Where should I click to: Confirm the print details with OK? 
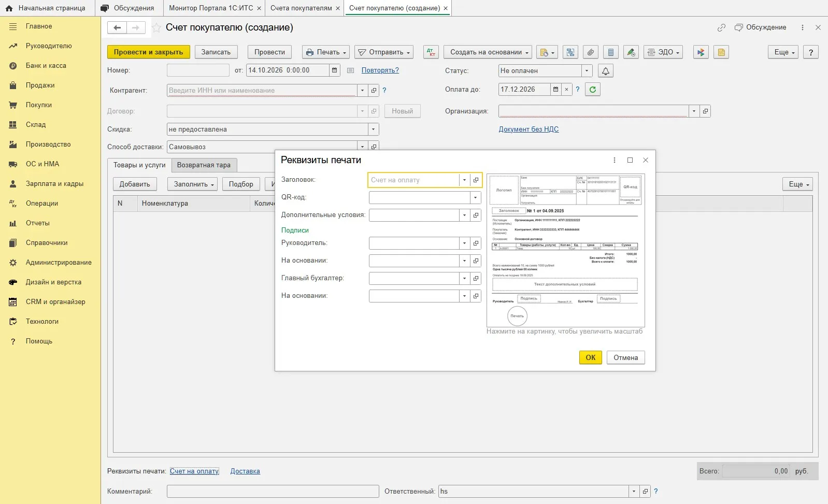[591, 358]
